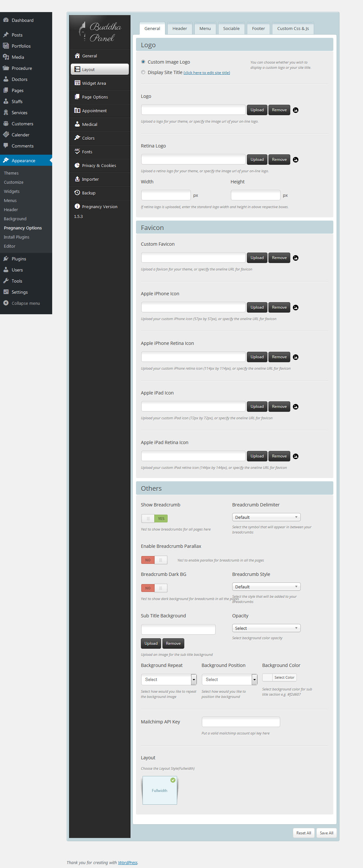Click Upload for Sub Title Background
Image resolution: width=363 pixels, height=868 pixels.
click(x=151, y=643)
